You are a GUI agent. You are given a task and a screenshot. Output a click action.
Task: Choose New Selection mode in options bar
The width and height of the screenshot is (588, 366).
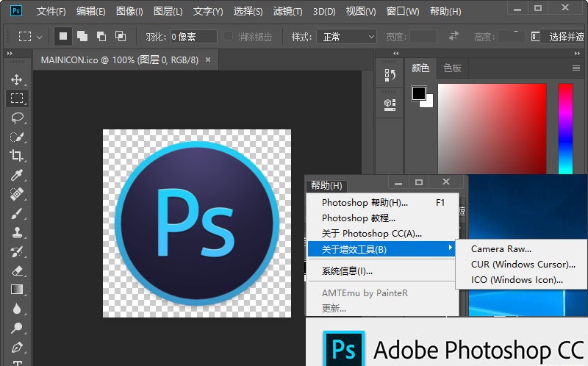(x=63, y=36)
